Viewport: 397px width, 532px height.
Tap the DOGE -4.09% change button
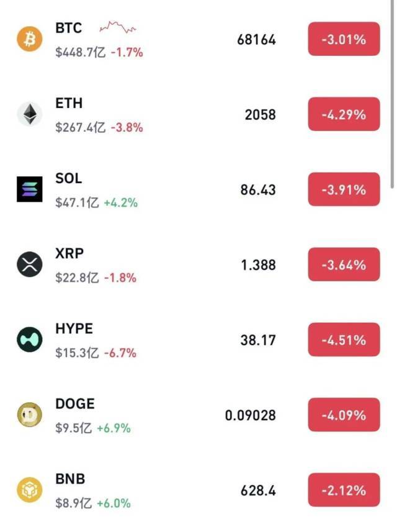(x=344, y=415)
